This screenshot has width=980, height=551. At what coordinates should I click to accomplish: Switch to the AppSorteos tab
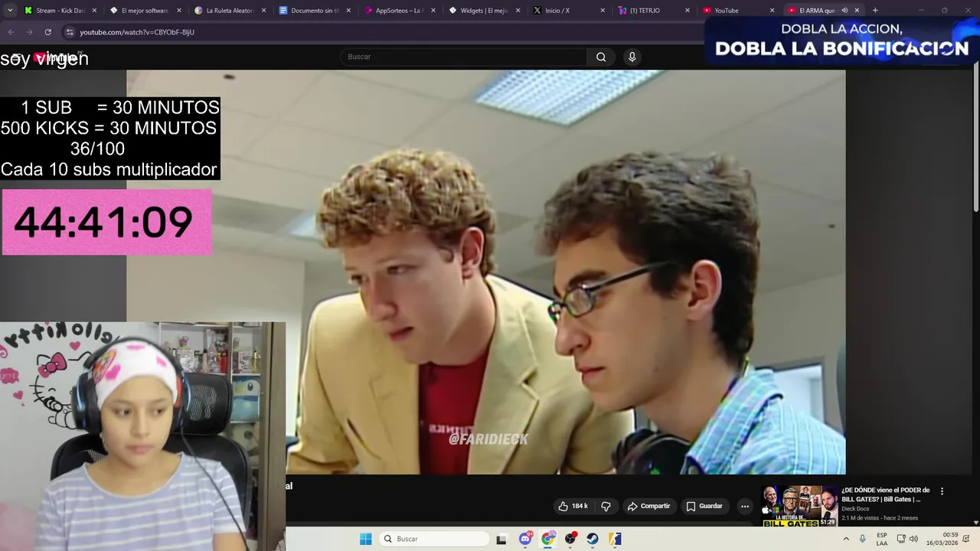pyautogui.click(x=398, y=11)
